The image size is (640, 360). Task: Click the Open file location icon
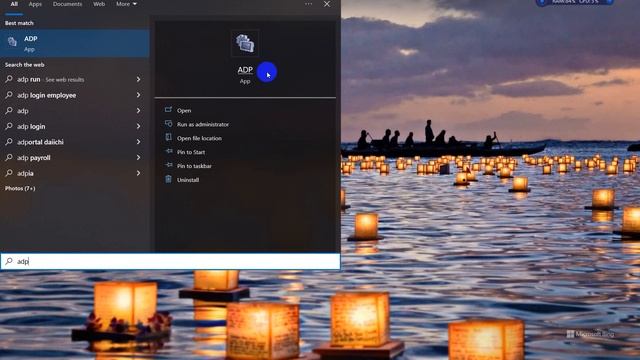click(168, 137)
